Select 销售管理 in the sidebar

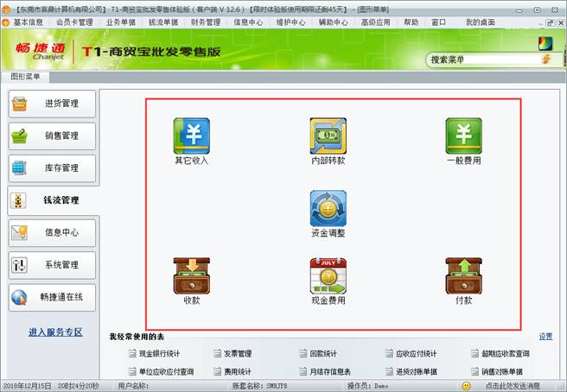click(x=53, y=136)
